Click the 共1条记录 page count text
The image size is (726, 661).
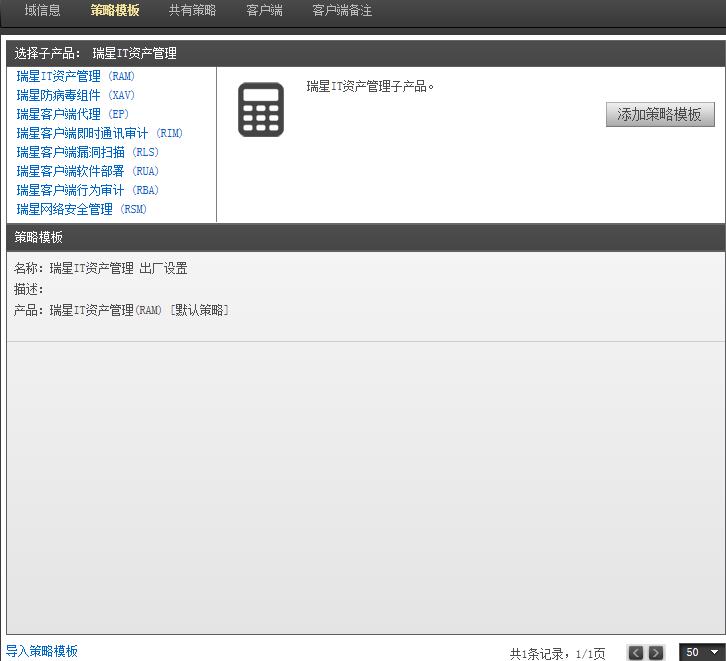(x=557, y=654)
